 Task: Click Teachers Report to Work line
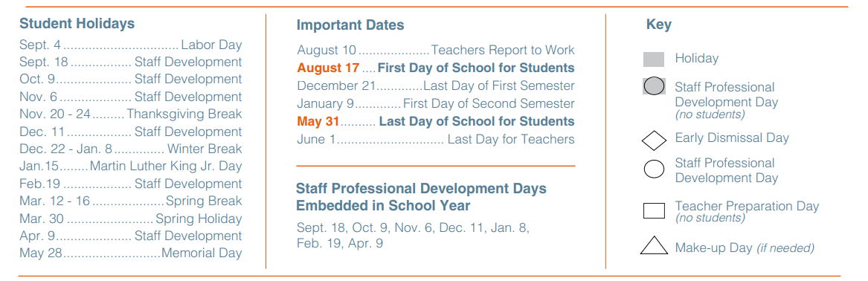pyautogui.click(x=436, y=50)
